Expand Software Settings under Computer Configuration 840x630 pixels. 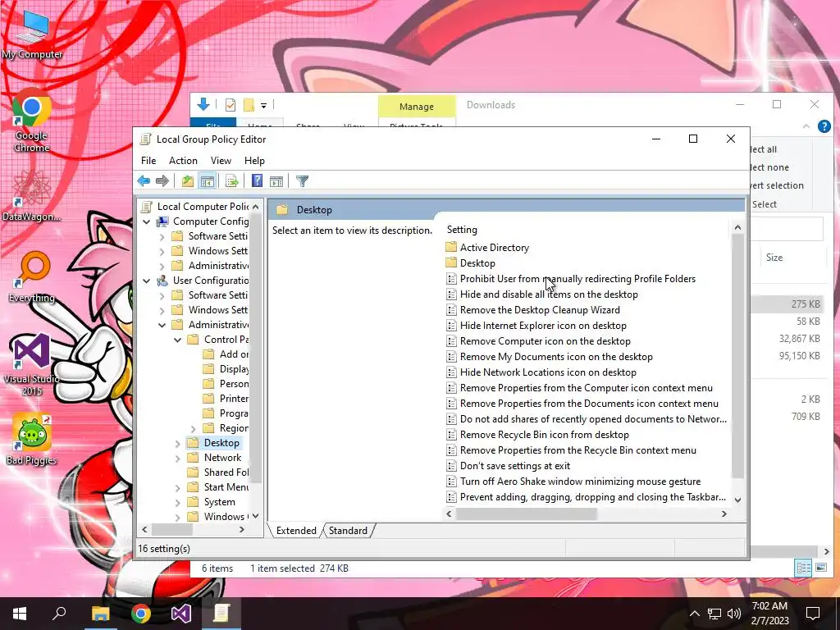162,236
